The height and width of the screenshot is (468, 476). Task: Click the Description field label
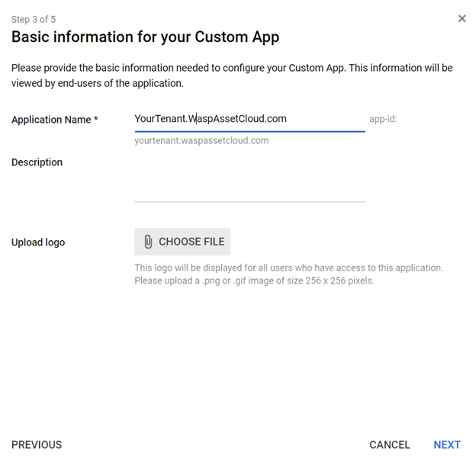click(x=37, y=162)
